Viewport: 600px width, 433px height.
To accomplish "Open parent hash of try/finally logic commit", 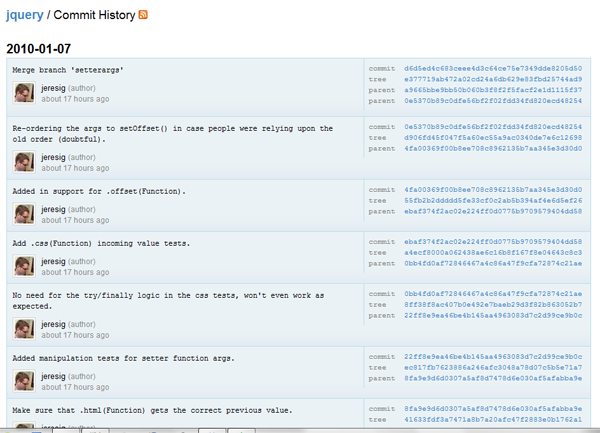I will tap(493, 315).
